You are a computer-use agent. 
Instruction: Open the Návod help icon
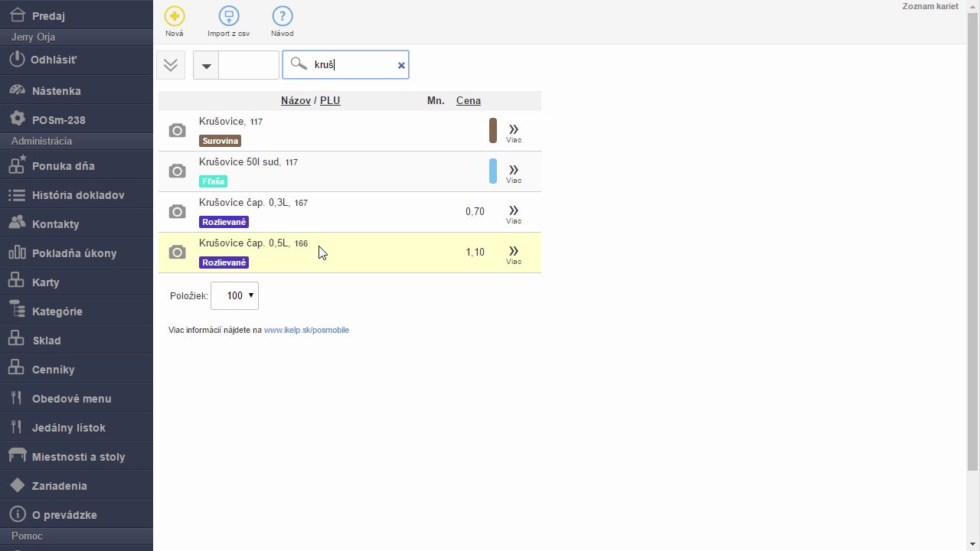click(282, 16)
